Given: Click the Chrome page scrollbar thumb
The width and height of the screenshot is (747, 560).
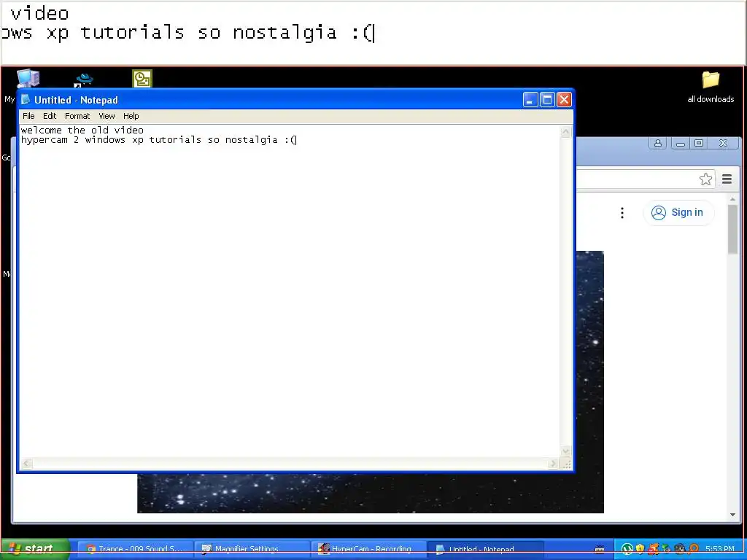Looking at the screenshot, I should 732,230.
